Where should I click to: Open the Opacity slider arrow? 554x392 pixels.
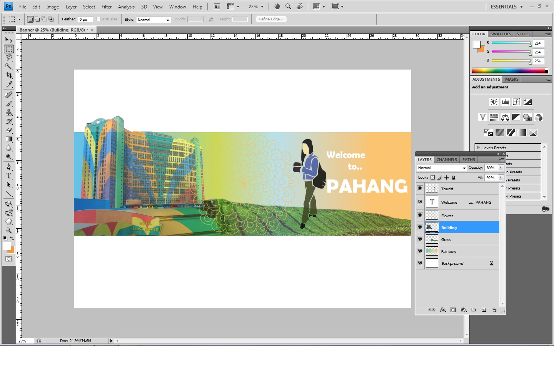(501, 168)
